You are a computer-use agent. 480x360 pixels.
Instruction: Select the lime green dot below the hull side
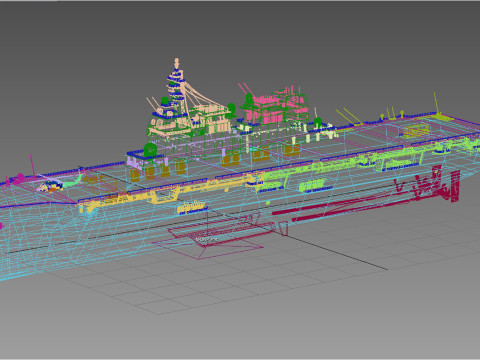(268, 203)
